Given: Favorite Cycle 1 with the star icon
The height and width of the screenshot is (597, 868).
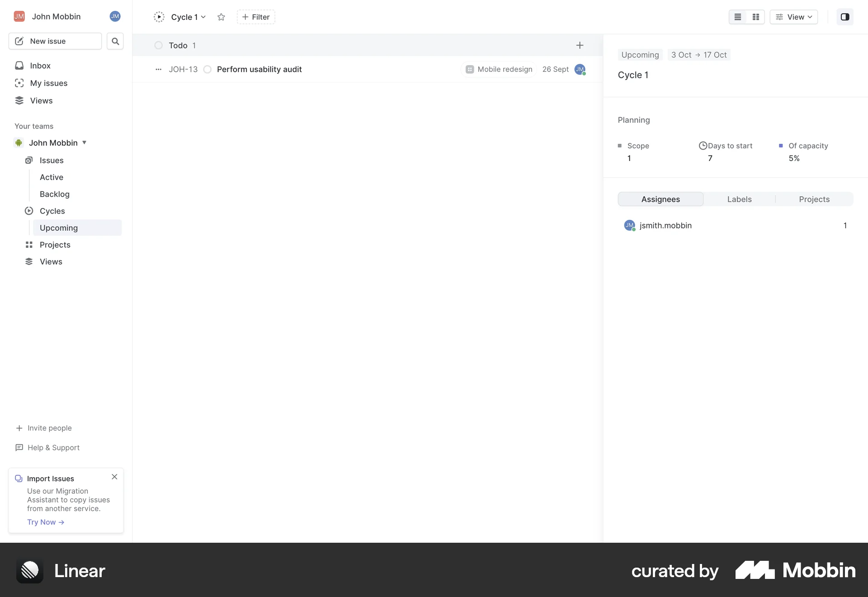Looking at the screenshot, I should pyautogui.click(x=221, y=17).
